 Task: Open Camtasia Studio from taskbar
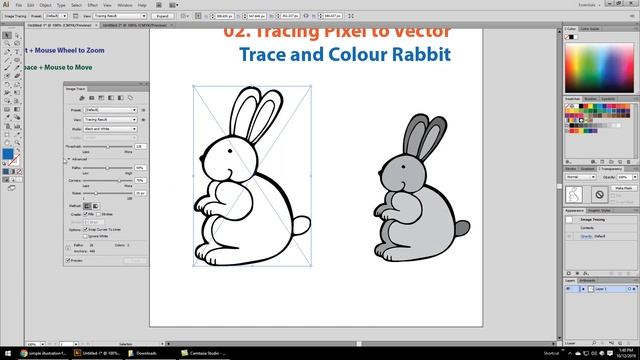click(x=204, y=353)
